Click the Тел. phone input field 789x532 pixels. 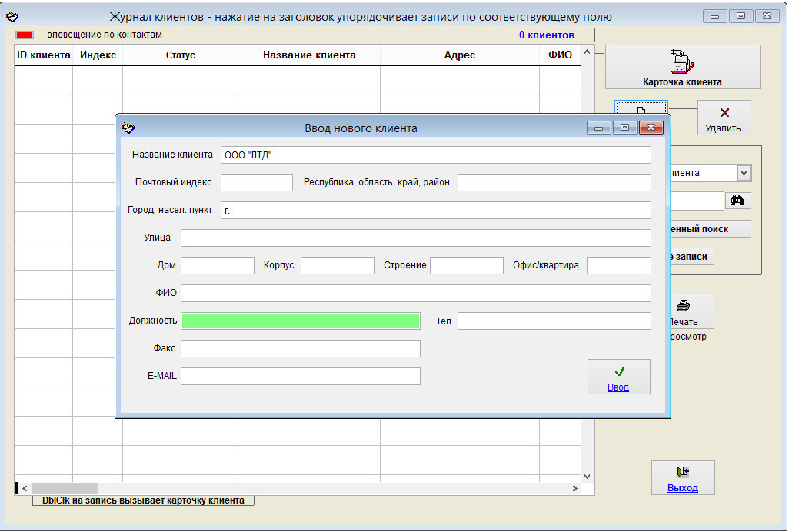coord(554,321)
